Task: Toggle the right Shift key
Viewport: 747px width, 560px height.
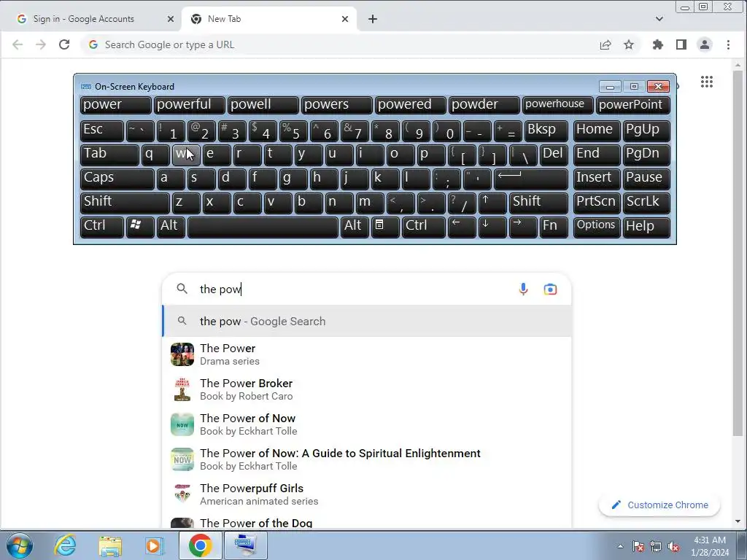Action: point(538,203)
